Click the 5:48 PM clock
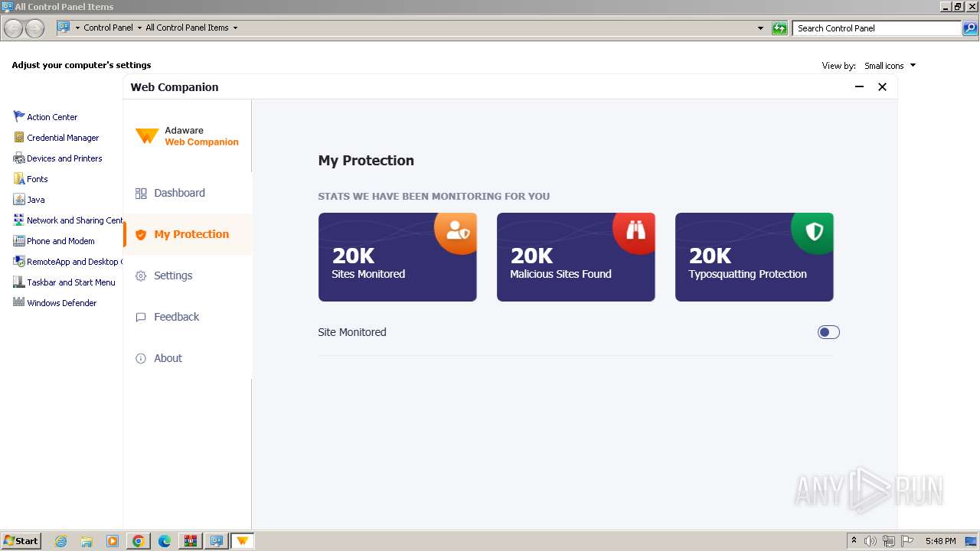The width and height of the screenshot is (980, 551). [x=940, y=541]
